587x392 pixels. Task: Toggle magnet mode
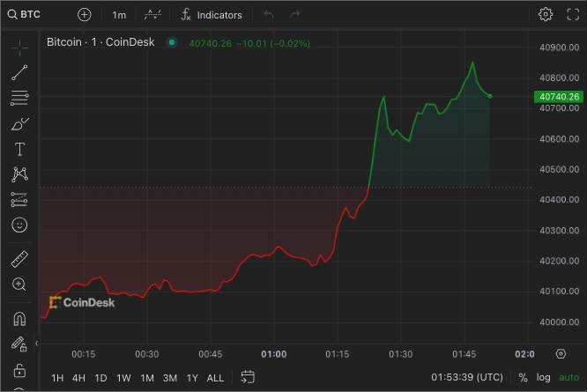[19, 319]
